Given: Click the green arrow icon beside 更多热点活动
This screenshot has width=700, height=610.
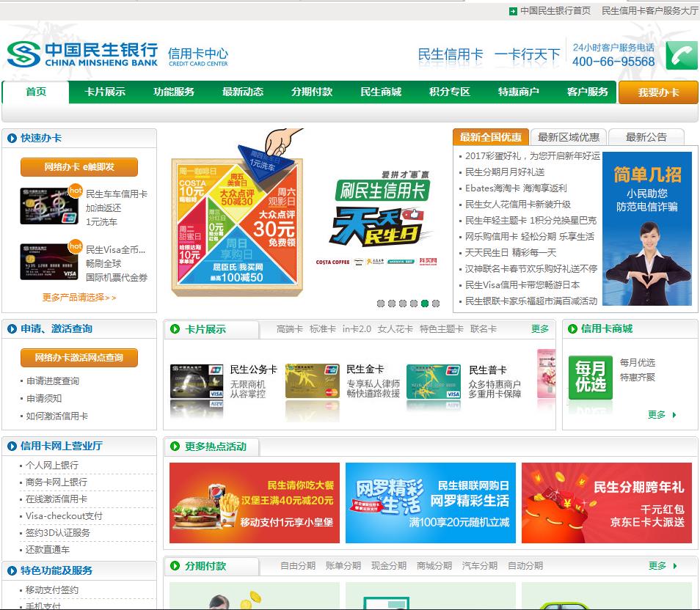Looking at the screenshot, I should [175, 447].
